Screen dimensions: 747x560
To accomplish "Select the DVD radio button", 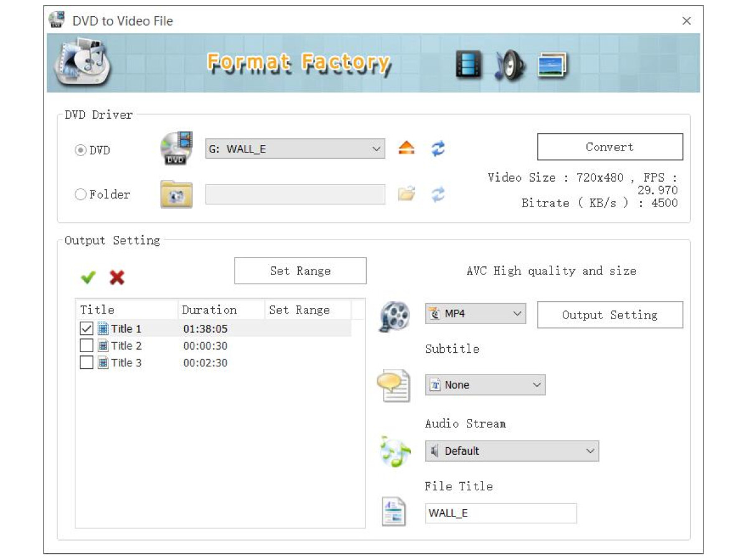I will pos(80,150).
